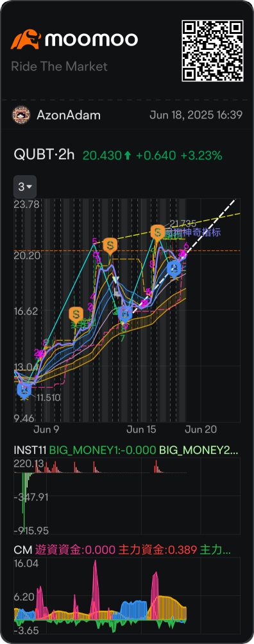
Task: Click the B marker near 11.510 low
Action: [24, 389]
